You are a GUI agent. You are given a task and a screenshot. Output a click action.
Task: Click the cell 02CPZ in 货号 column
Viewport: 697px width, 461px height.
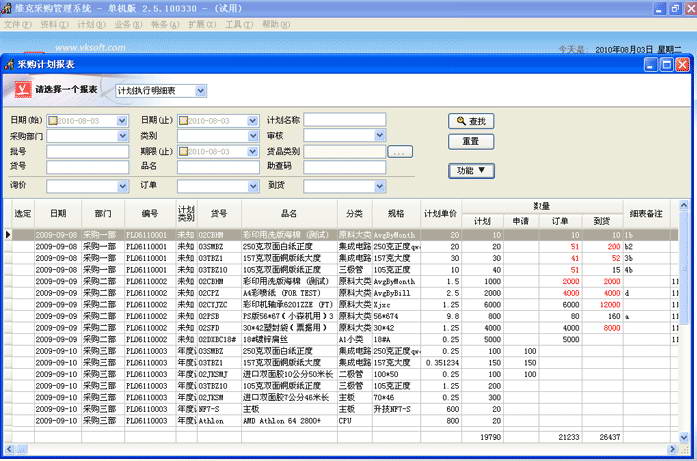coord(219,293)
